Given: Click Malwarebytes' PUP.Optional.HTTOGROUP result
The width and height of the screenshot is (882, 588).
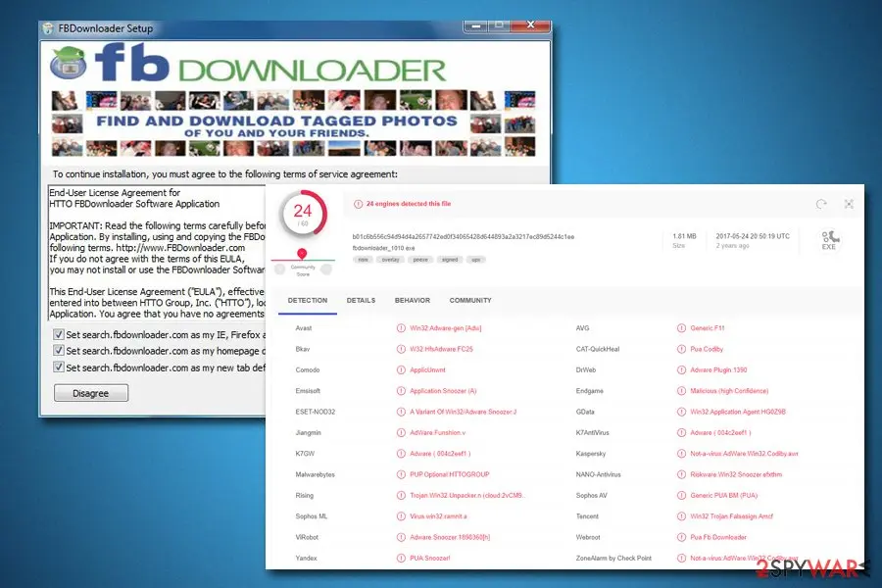Looking at the screenshot, I should pos(450,474).
